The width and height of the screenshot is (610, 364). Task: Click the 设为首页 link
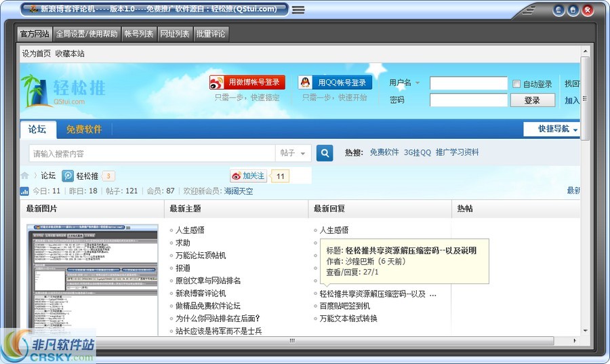36,54
